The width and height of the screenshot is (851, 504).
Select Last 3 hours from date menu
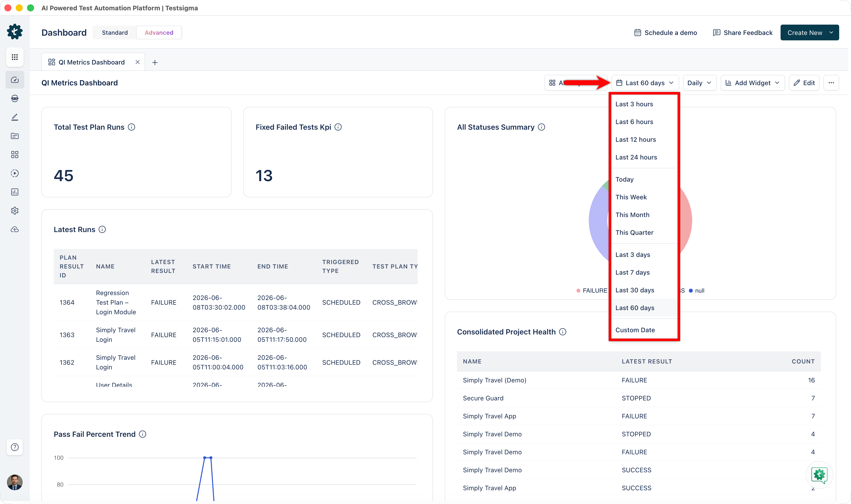tap(644, 104)
